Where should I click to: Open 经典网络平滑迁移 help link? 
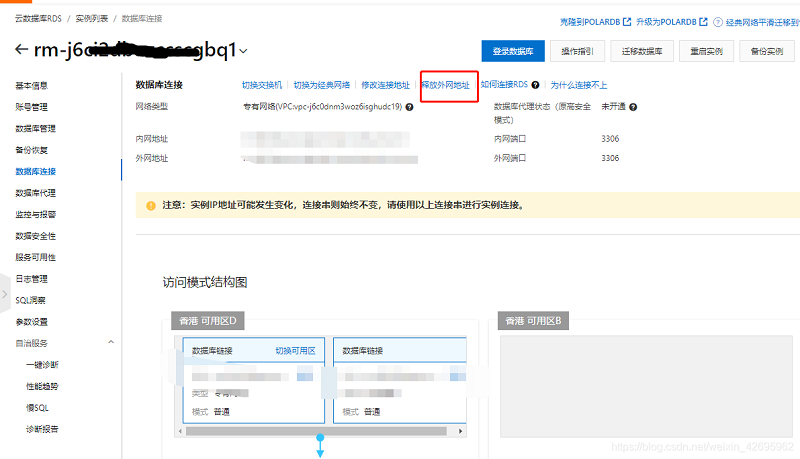(763, 22)
